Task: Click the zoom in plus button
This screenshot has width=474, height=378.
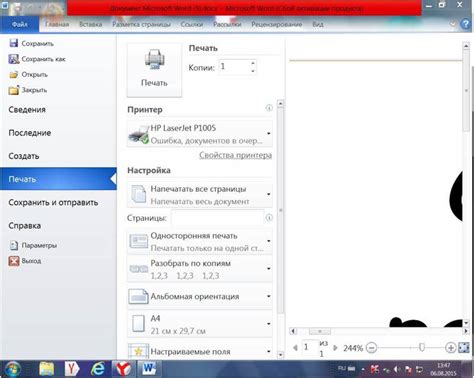Action: pos(451,348)
